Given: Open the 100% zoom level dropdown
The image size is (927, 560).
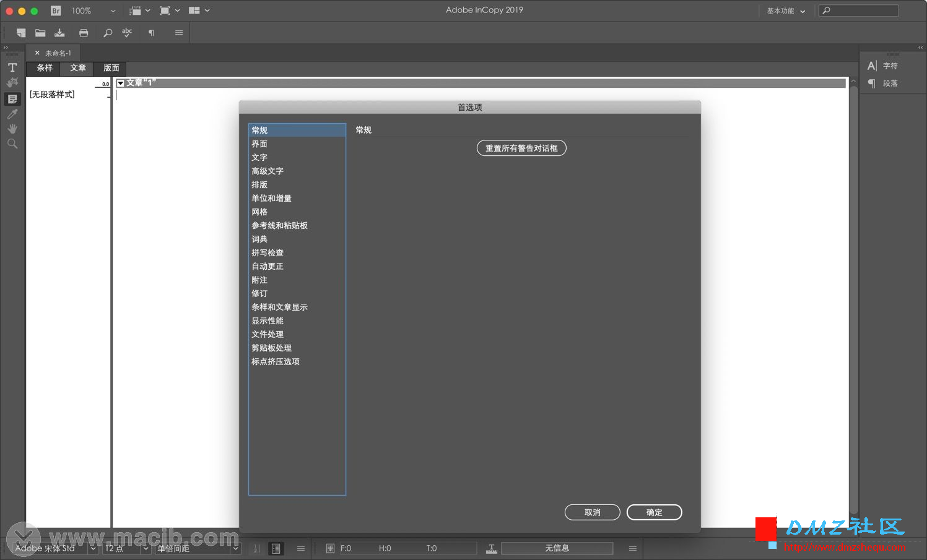Looking at the screenshot, I should [x=113, y=11].
